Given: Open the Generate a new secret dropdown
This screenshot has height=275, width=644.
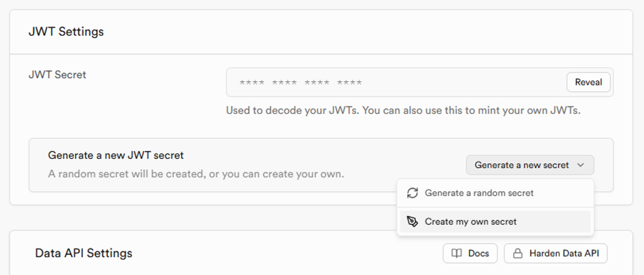Looking at the screenshot, I should (x=530, y=165).
